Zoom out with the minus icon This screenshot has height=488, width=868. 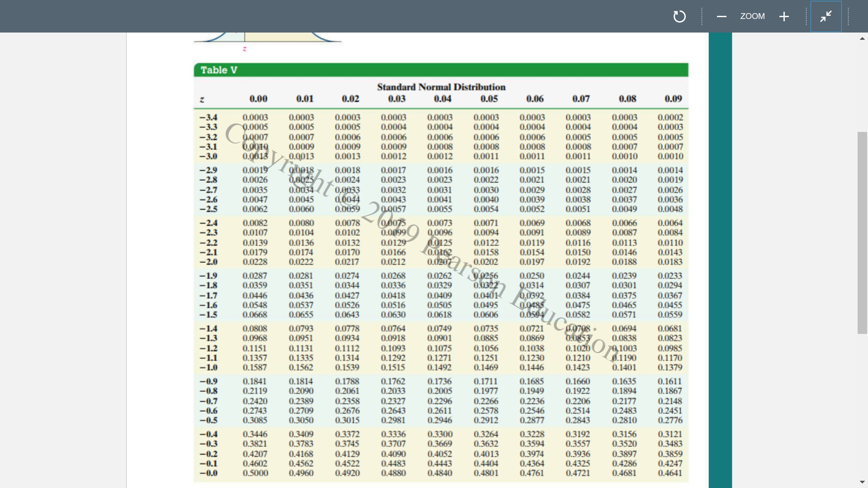coord(722,17)
